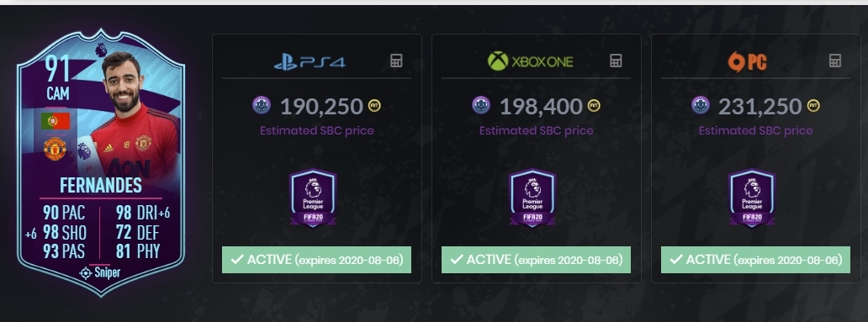Image resolution: width=868 pixels, height=322 pixels.
Task: Click the PS4 Estimated SBC price text
Action: (x=316, y=131)
